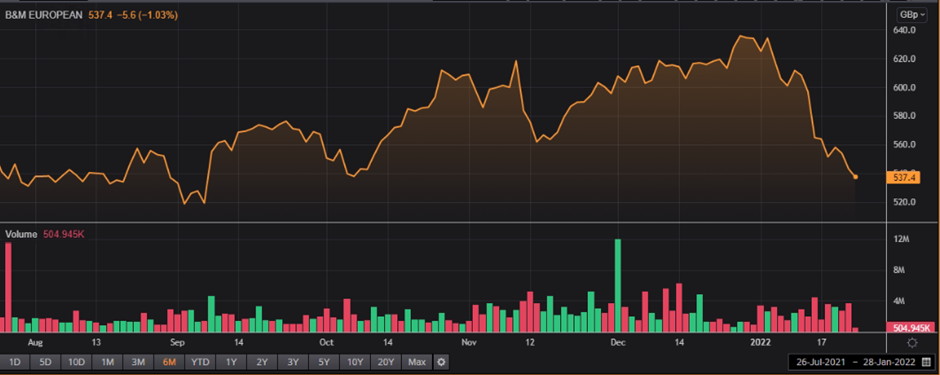The height and width of the screenshot is (375, 940).
Task: Click the tall green volume bar at Dec
Action: tap(618, 285)
